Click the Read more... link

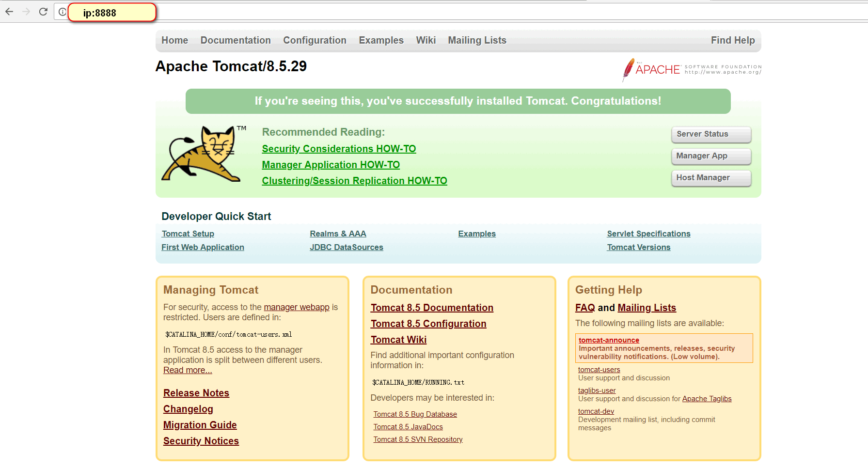[188, 370]
